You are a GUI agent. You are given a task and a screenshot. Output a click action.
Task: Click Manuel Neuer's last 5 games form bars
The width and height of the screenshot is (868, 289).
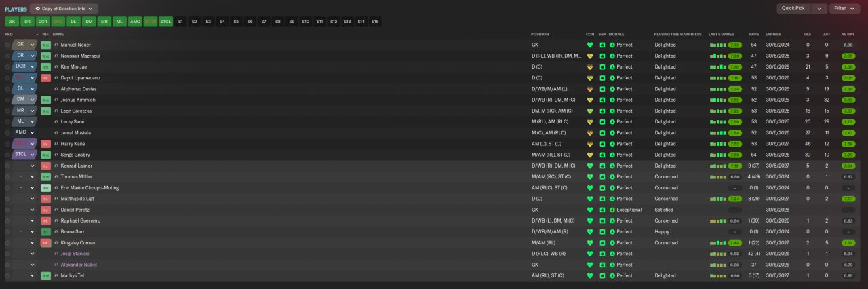[x=717, y=45]
